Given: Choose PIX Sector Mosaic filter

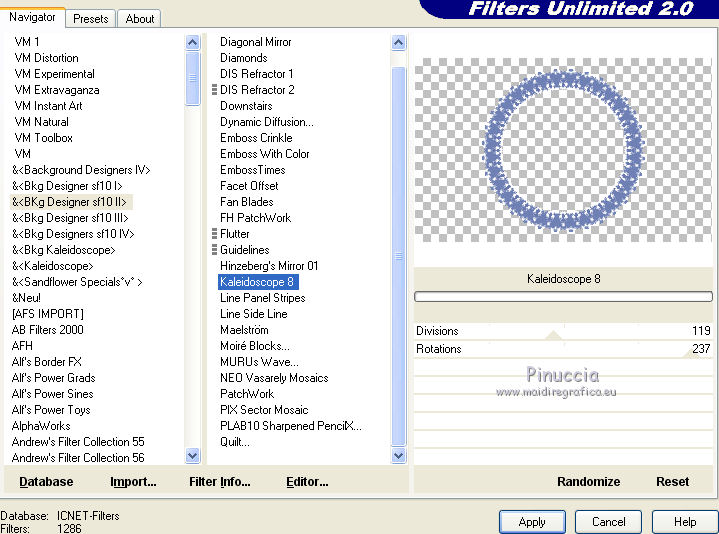Looking at the screenshot, I should [x=264, y=410].
